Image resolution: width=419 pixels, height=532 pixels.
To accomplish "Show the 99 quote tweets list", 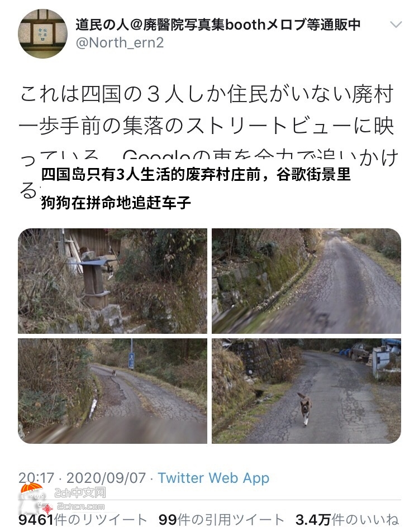I will point(221,520).
